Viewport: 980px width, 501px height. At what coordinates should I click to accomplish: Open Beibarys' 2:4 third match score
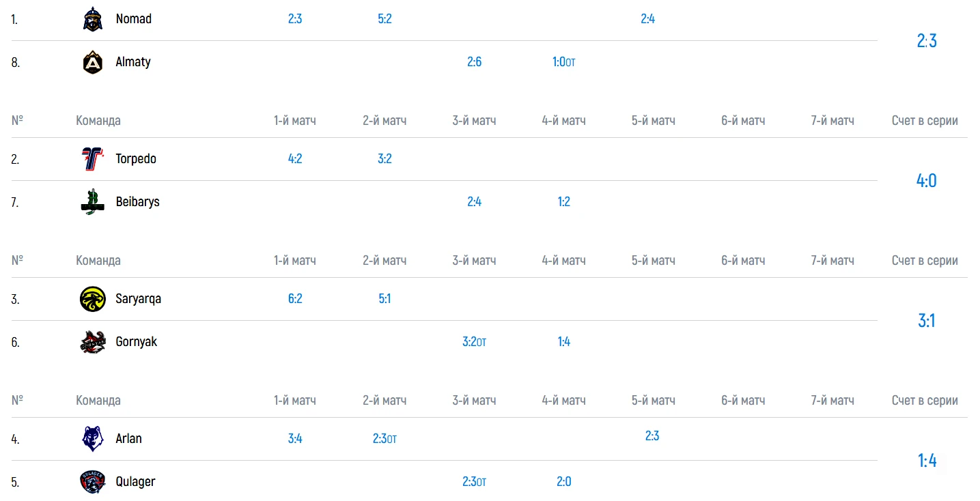[474, 202]
